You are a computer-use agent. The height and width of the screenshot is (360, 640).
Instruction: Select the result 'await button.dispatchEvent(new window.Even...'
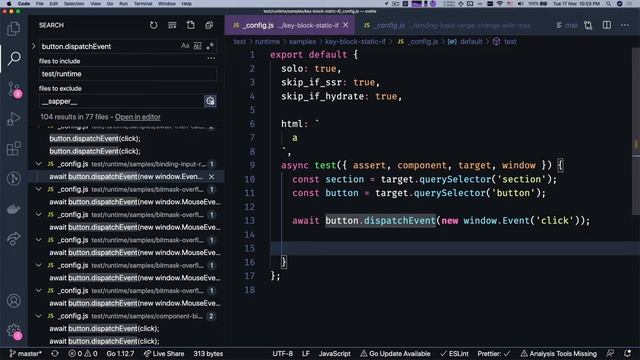click(126, 177)
